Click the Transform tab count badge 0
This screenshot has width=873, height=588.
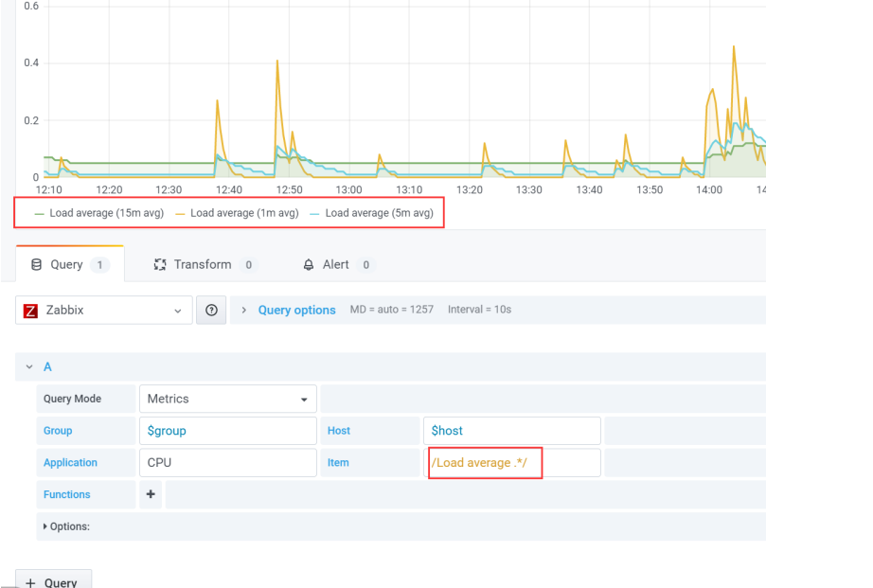tap(248, 265)
